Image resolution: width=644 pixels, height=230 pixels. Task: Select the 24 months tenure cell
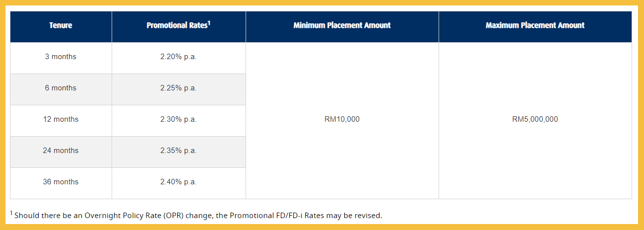[61, 151]
